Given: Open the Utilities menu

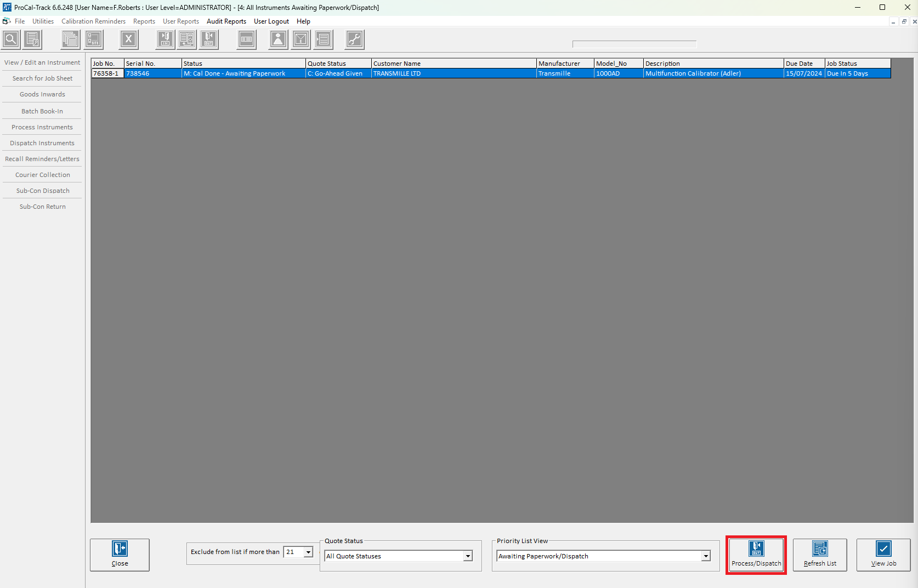Looking at the screenshot, I should (43, 21).
